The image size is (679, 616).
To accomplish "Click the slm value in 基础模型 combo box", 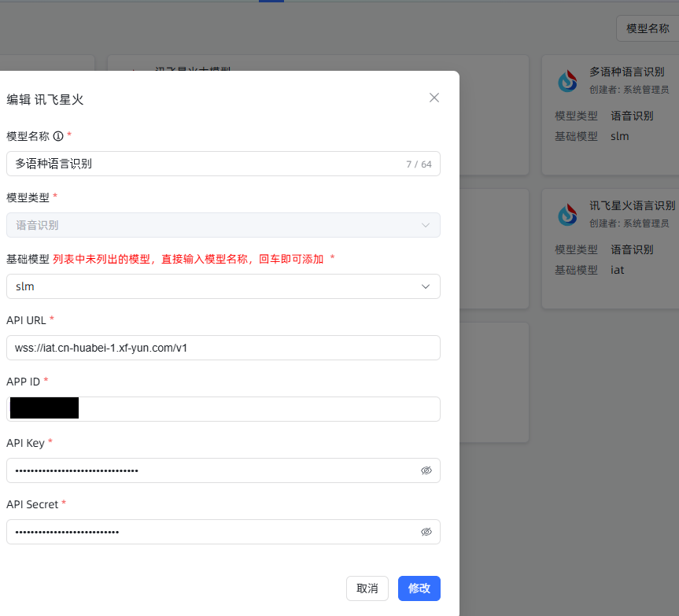I will [25, 286].
